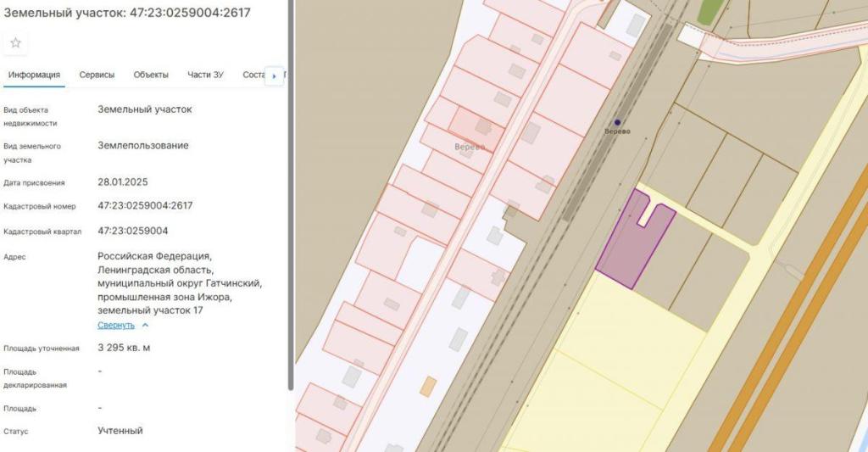Screen dimensions: 868x452
Task: Click the info panel vertical scrollbar
Action: (291, 195)
